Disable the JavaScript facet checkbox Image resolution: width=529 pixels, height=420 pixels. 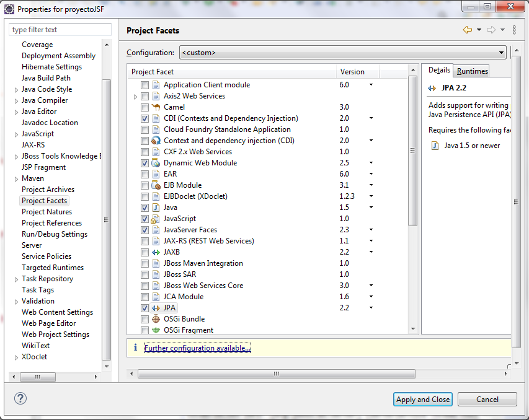point(144,219)
